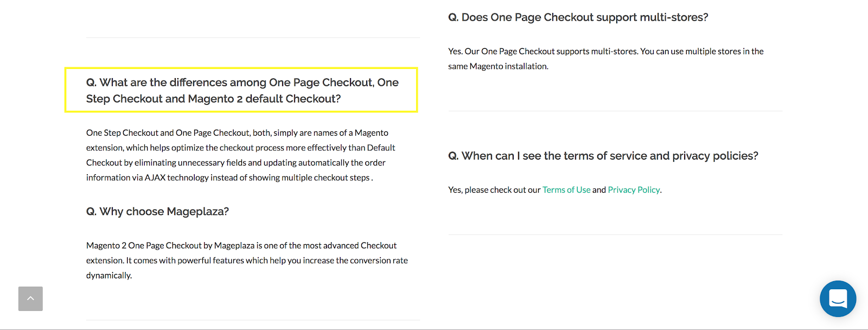
Task: Select the multi-stores support question heading
Action: click(578, 17)
